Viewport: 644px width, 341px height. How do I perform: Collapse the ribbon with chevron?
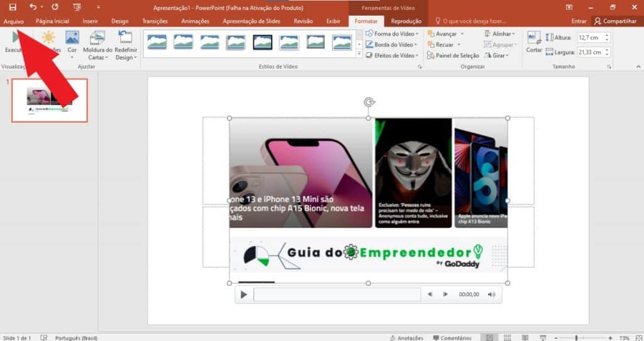pos(638,67)
